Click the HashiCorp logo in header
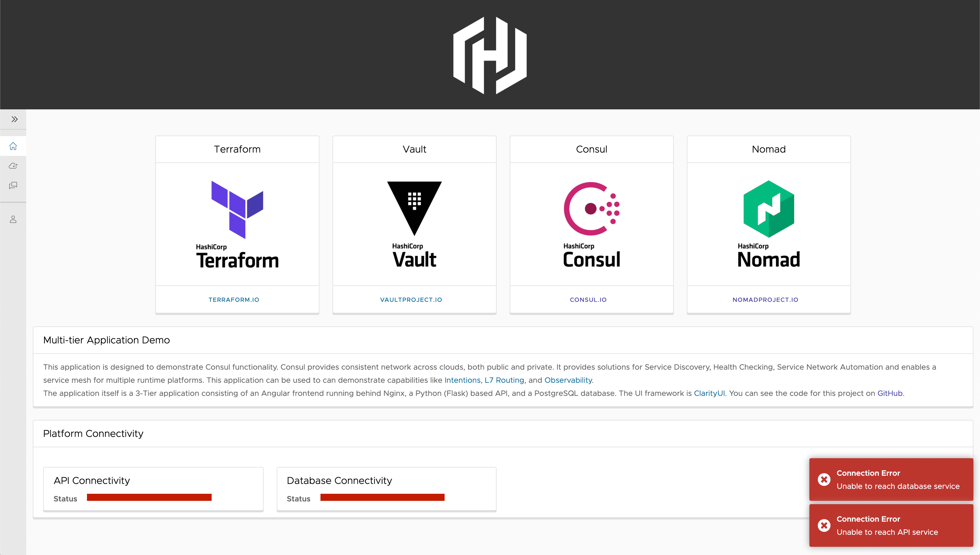980x555 pixels. pos(490,55)
